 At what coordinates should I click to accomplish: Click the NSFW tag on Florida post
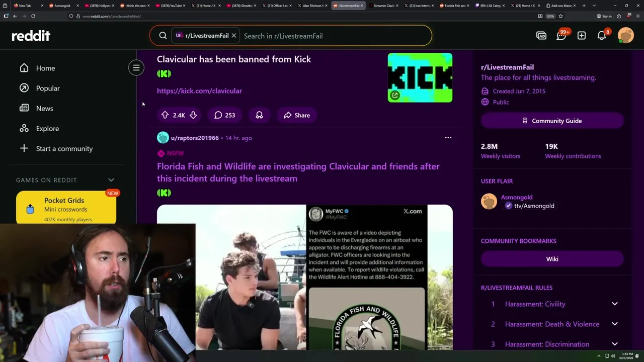pyautogui.click(x=171, y=153)
